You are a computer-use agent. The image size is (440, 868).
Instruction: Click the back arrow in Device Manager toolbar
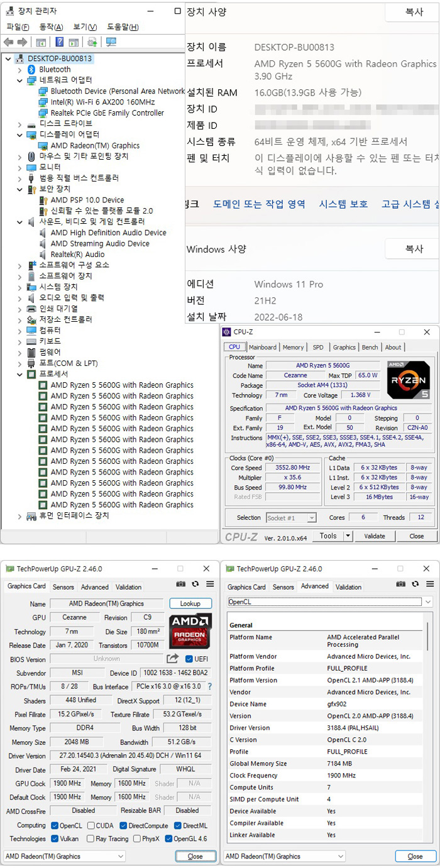[x=8, y=42]
